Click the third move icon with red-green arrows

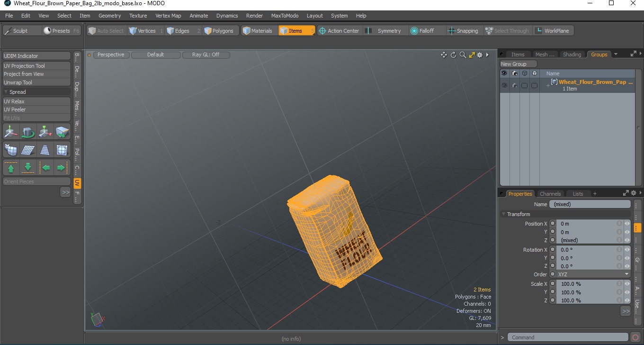point(45,131)
